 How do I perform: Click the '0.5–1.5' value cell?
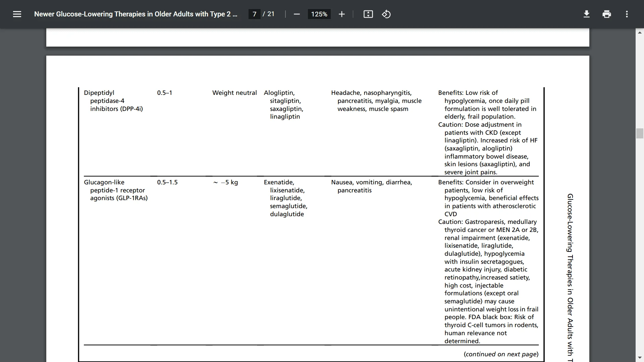[167, 182]
